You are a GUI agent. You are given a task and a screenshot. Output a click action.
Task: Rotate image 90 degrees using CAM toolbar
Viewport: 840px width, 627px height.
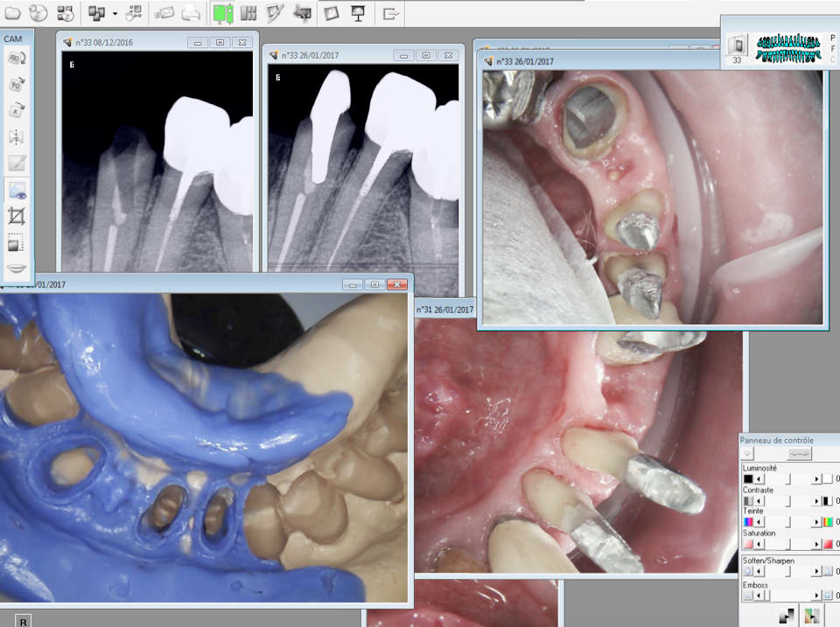[16, 85]
